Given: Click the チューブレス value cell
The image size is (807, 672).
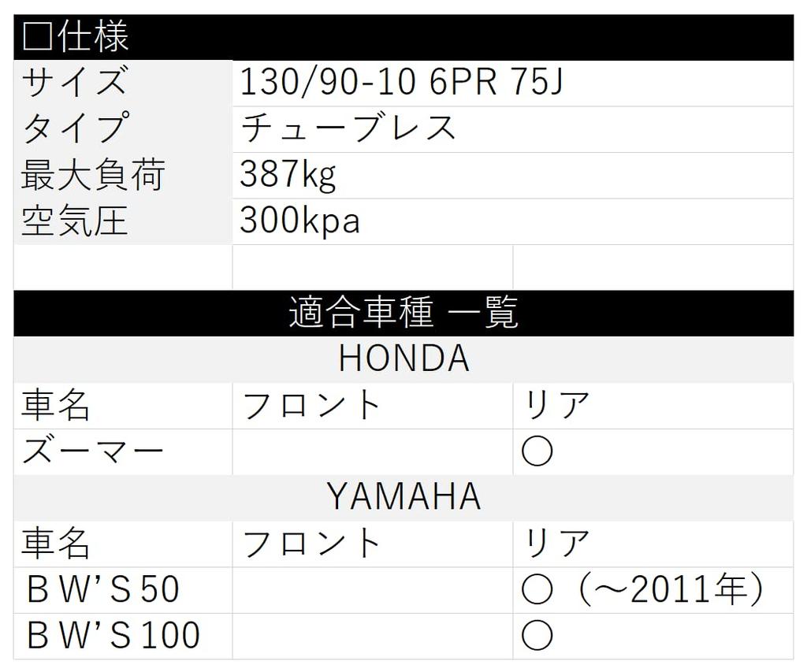Looking at the screenshot, I should click(348, 129).
